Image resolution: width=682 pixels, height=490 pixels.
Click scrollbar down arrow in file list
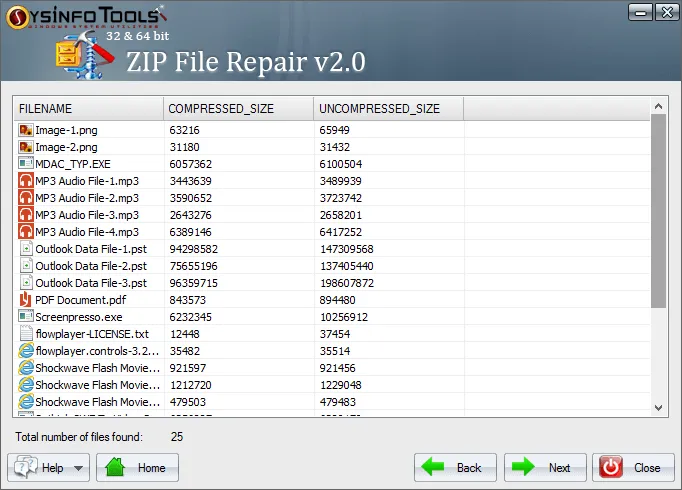659,408
